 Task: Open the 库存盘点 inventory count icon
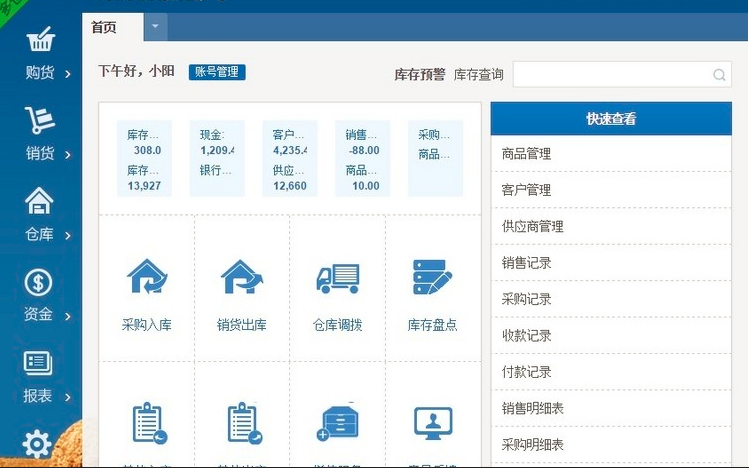[432, 276]
